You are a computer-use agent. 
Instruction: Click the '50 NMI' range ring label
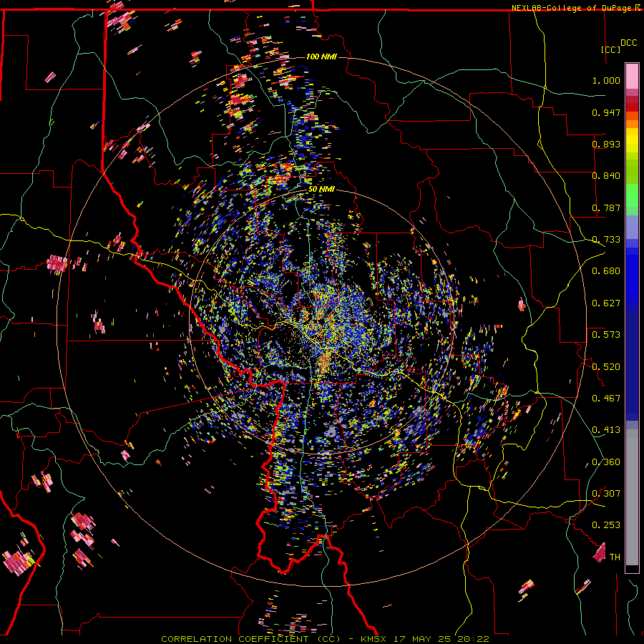(321, 190)
